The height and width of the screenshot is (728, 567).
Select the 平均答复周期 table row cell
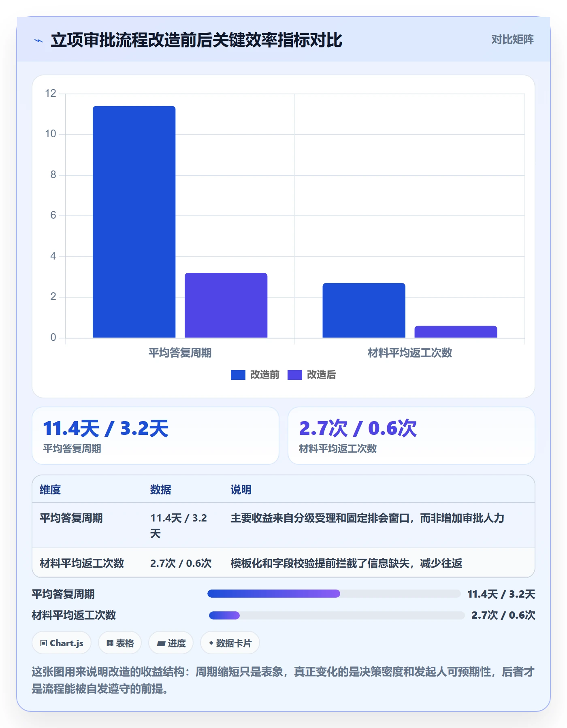(x=71, y=518)
